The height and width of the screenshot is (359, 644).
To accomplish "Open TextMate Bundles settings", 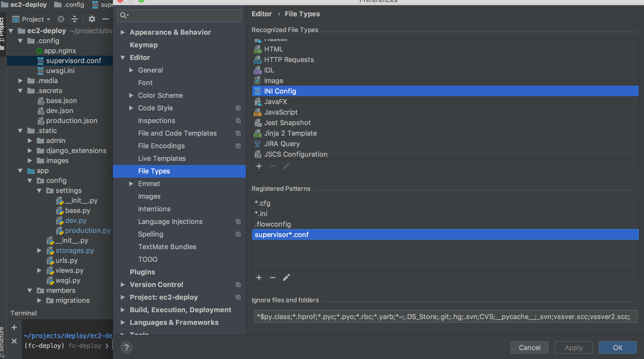I will 167,247.
